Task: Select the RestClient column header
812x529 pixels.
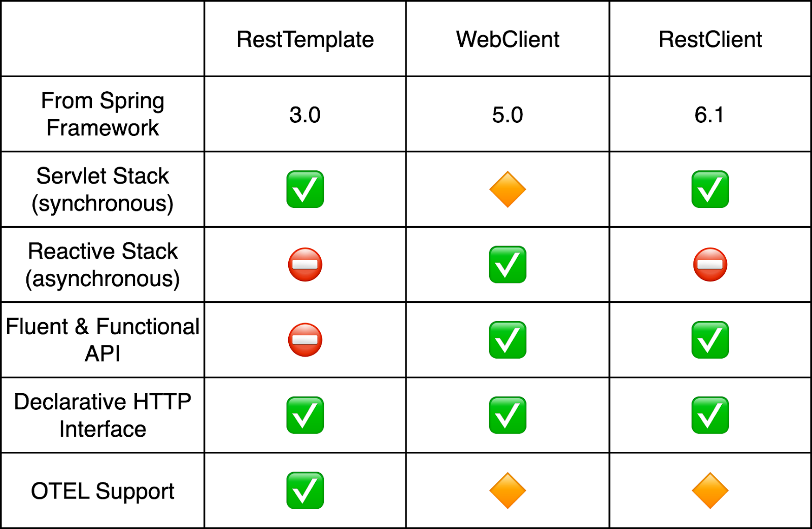Action: tap(710, 39)
